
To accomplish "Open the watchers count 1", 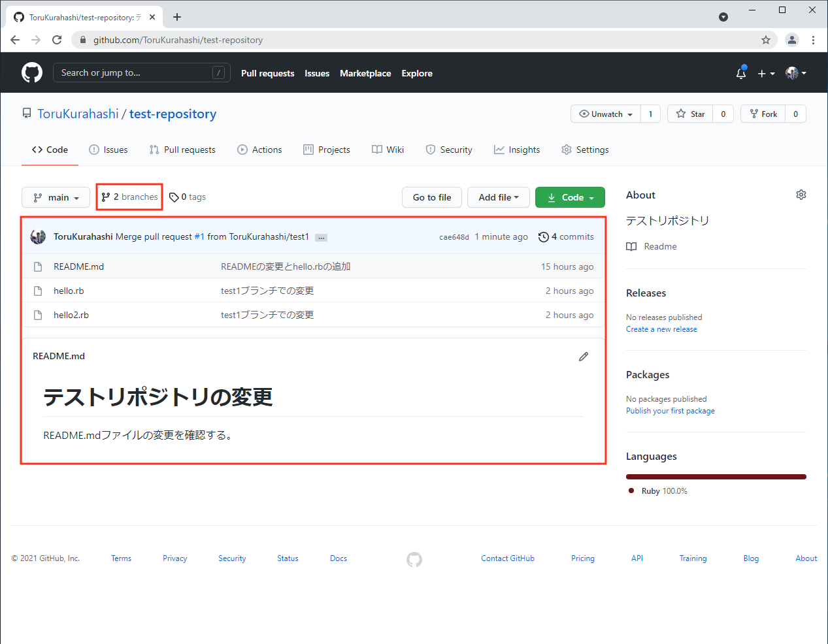I will click(x=650, y=114).
